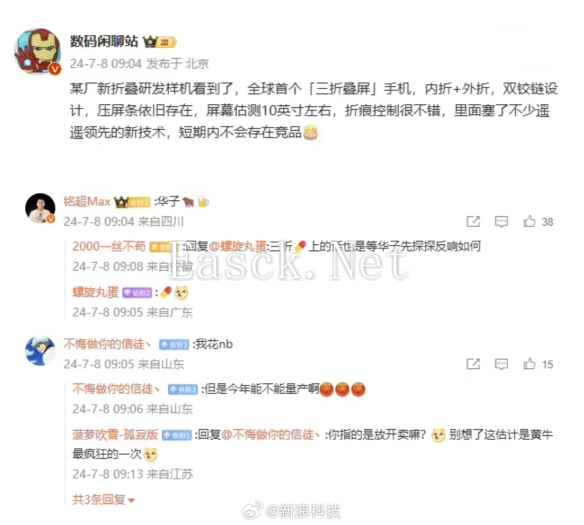Share the 铭超Max comment
584x525 pixels.
click(x=473, y=222)
